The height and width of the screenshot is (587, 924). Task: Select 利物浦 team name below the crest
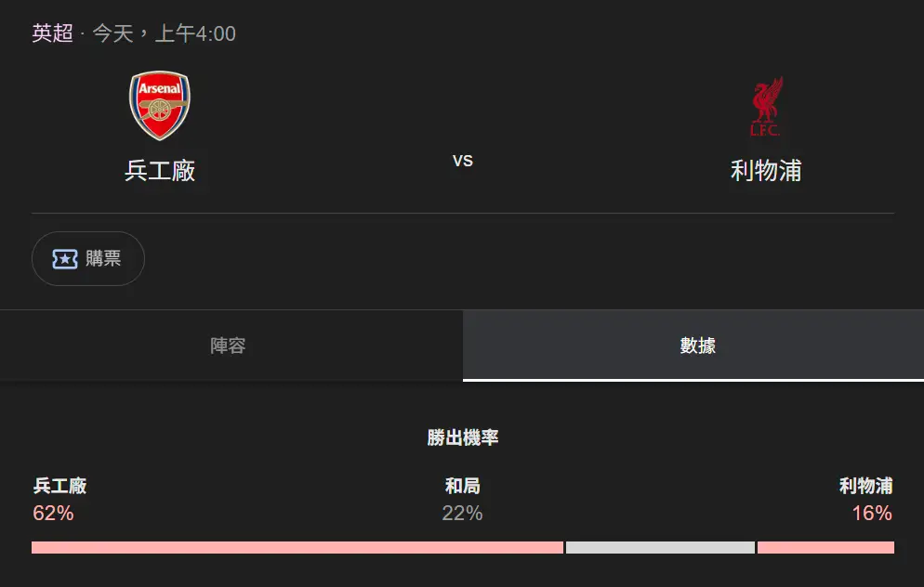point(766,171)
